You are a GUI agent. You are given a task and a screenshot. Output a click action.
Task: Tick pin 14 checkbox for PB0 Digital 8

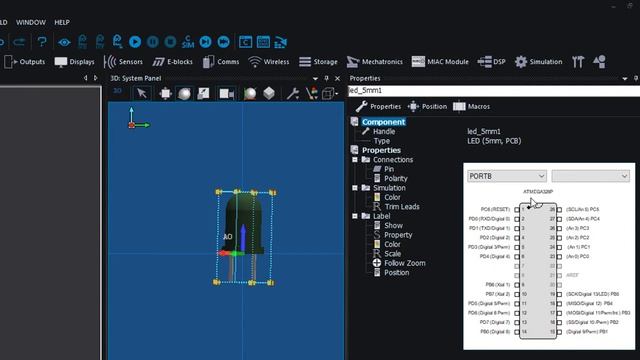517,332
